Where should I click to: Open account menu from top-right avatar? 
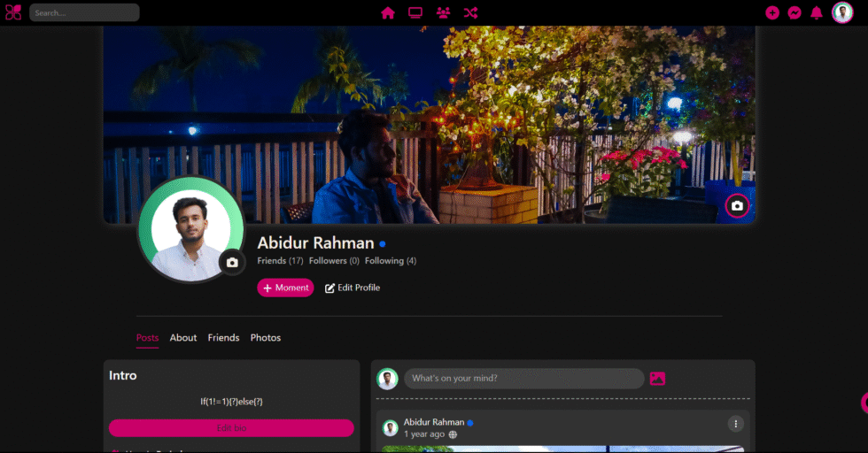(842, 12)
